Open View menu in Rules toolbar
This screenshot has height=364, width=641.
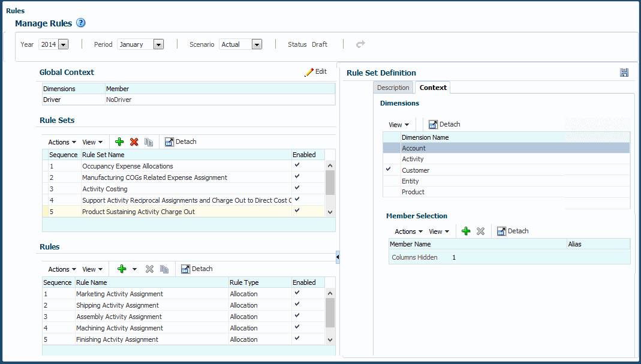point(92,269)
